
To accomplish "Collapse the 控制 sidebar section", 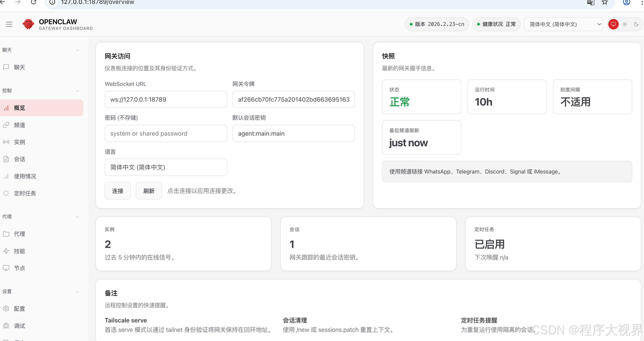I will 77,91.
